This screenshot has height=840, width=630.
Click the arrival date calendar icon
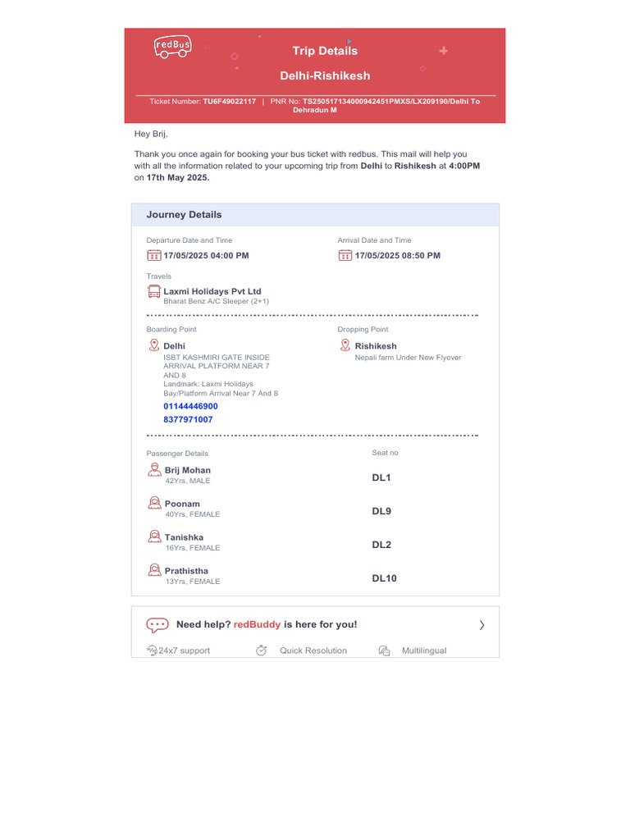(345, 255)
